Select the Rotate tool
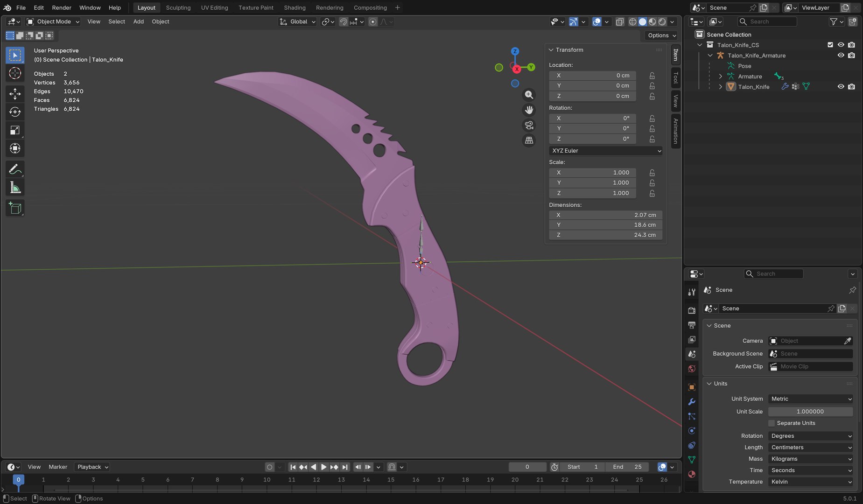Image resolution: width=863 pixels, height=504 pixels. click(15, 112)
